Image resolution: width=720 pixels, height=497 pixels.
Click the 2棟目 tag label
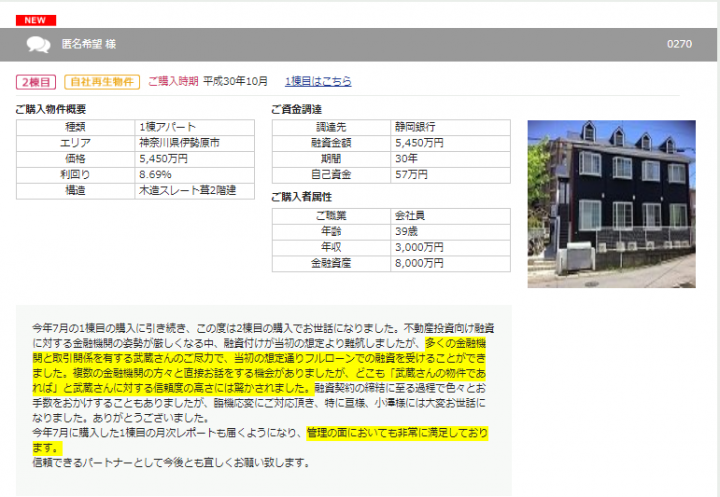click(x=36, y=82)
